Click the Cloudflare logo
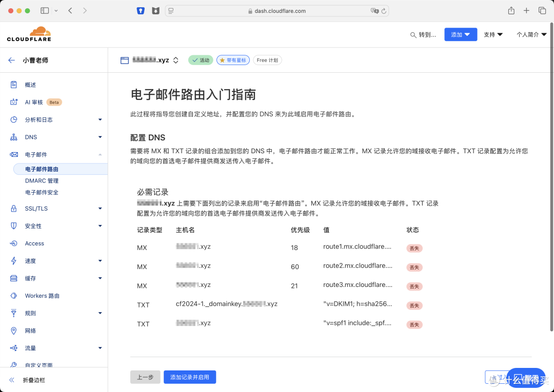This screenshot has width=554, height=392. coord(29,33)
